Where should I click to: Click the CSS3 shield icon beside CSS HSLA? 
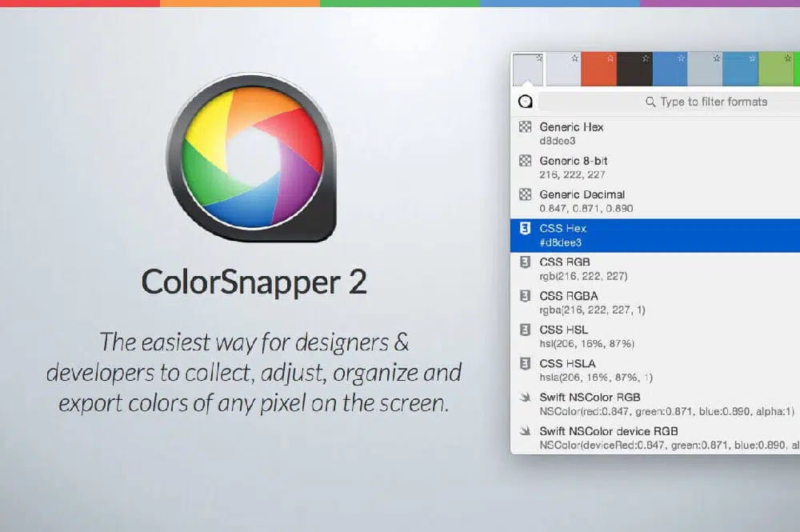click(526, 364)
